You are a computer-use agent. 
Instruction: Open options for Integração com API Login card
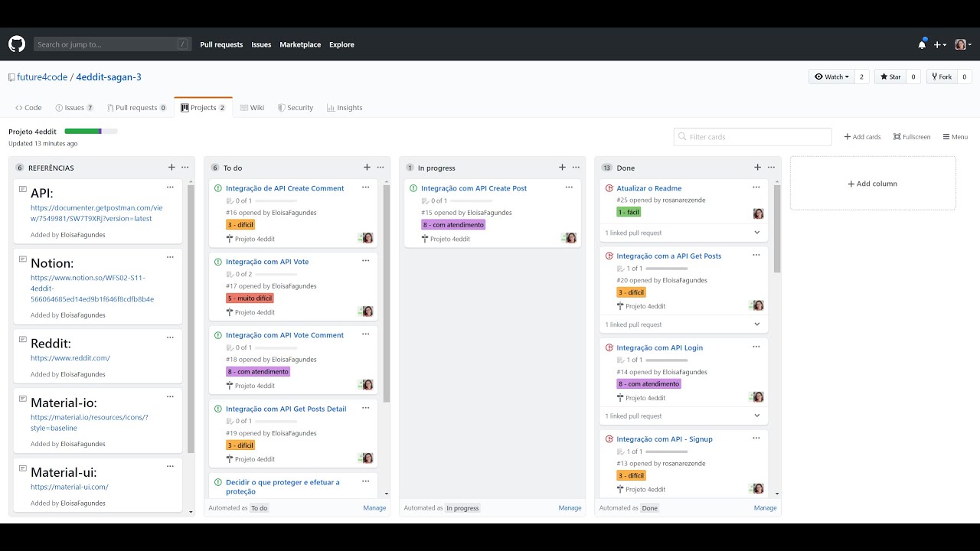tap(756, 347)
